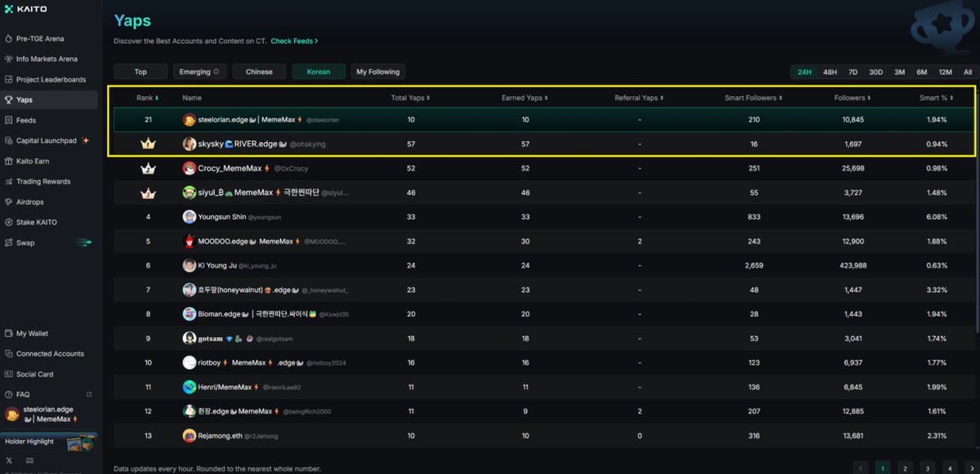Open My Wallet icon
The image size is (980, 474).
click(8, 333)
